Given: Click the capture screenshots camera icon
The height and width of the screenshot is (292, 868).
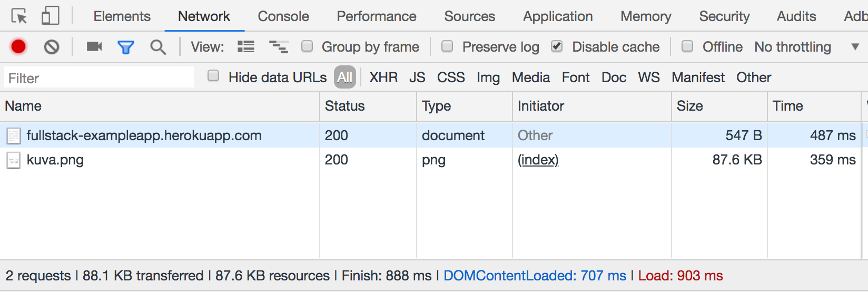Looking at the screenshot, I should 94,47.
